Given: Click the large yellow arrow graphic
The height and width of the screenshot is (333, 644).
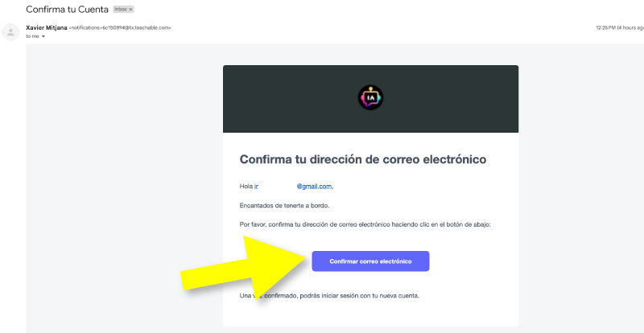Looking at the screenshot, I should pyautogui.click(x=245, y=268).
